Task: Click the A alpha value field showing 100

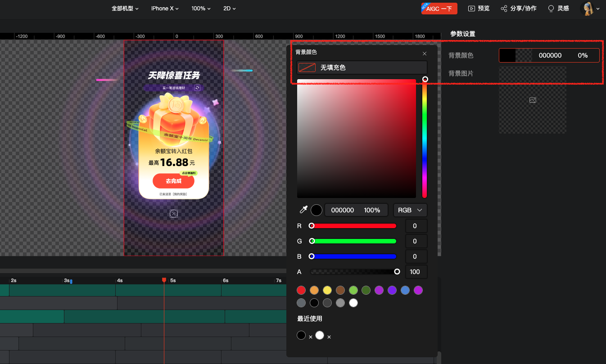Action: click(416, 272)
